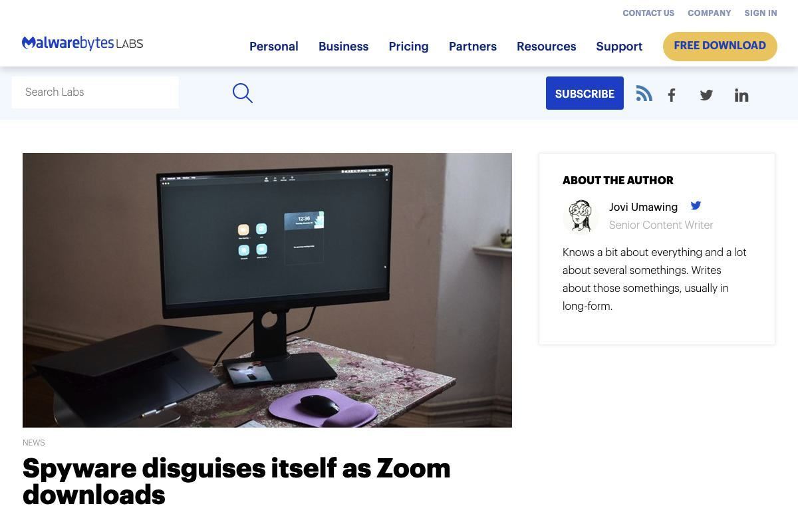Click the SUBSCRIBE button
798x532 pixels.
point(585,93)
